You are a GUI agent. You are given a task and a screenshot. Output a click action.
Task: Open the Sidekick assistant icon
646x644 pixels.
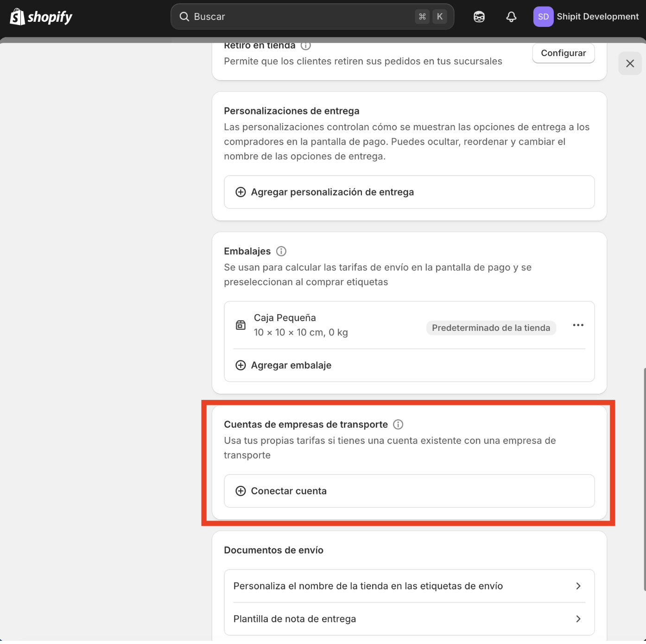coord(479,17)
